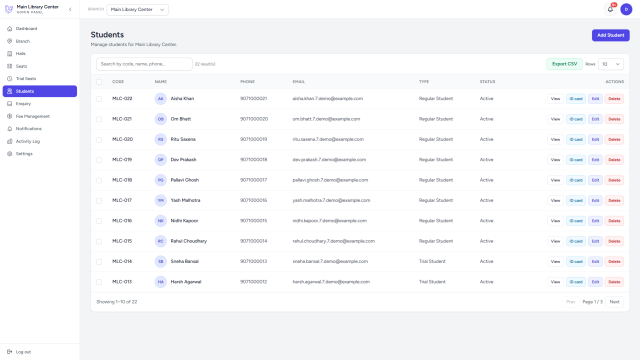Click the Notifications bell icon in sidebar

tap(10, 129)
